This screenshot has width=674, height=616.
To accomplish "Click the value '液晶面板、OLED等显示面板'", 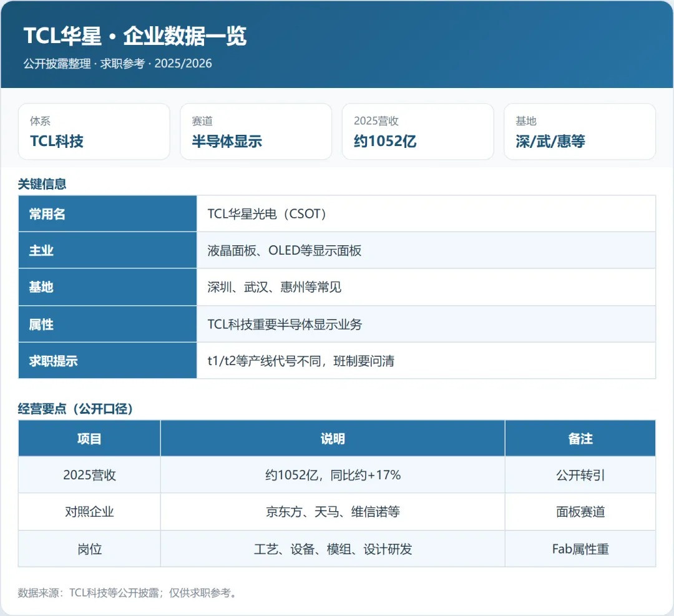I will point(285,250).
